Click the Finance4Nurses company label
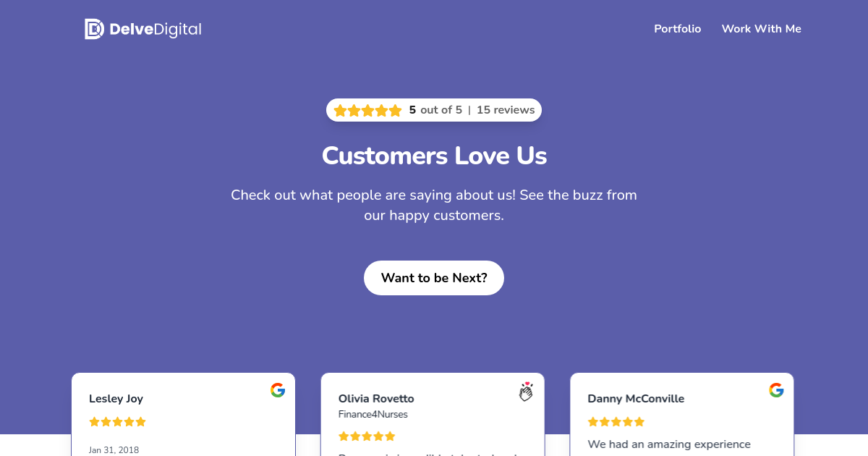Viewport: 868px width, 456px height. (x=373, y=414)
